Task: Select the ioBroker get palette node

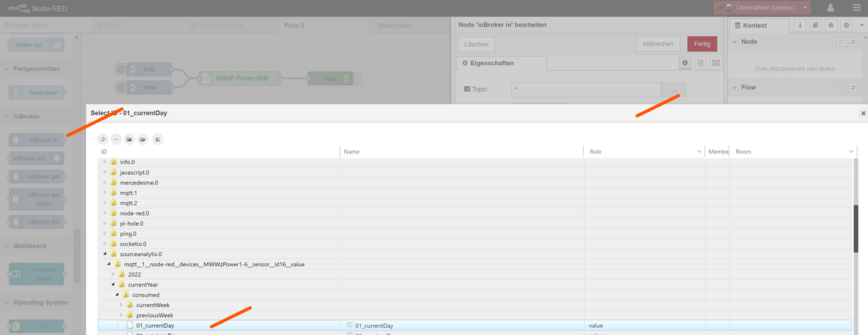Action: [36, 177]
